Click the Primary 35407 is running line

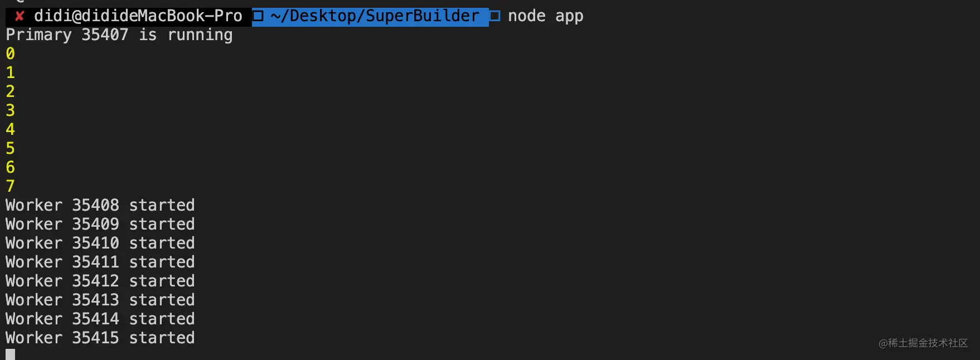(119, 35)
